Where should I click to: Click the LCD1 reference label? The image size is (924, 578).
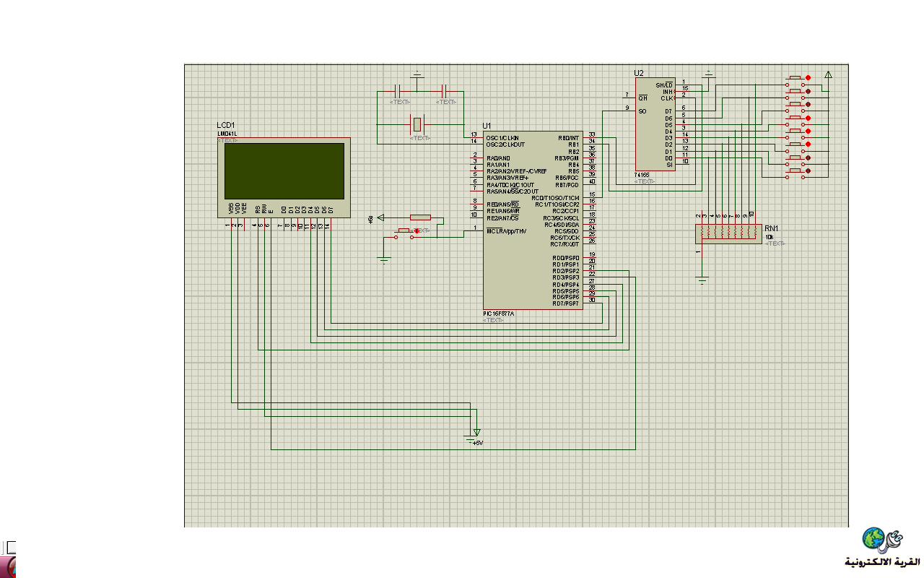tap(225, 126)
